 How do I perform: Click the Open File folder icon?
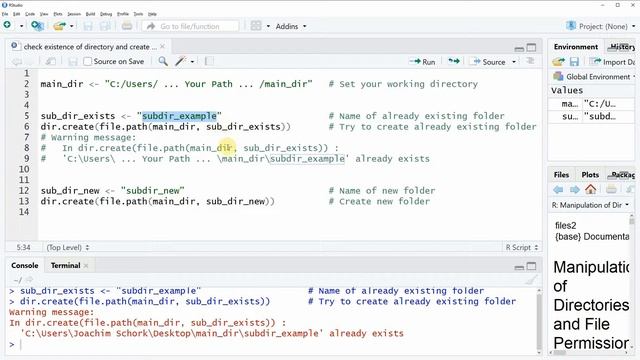point(59,26)
